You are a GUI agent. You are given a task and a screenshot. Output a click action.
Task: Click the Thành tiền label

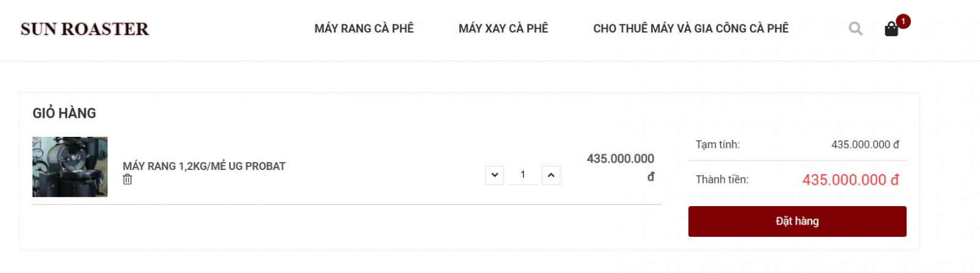pos(722,180)
